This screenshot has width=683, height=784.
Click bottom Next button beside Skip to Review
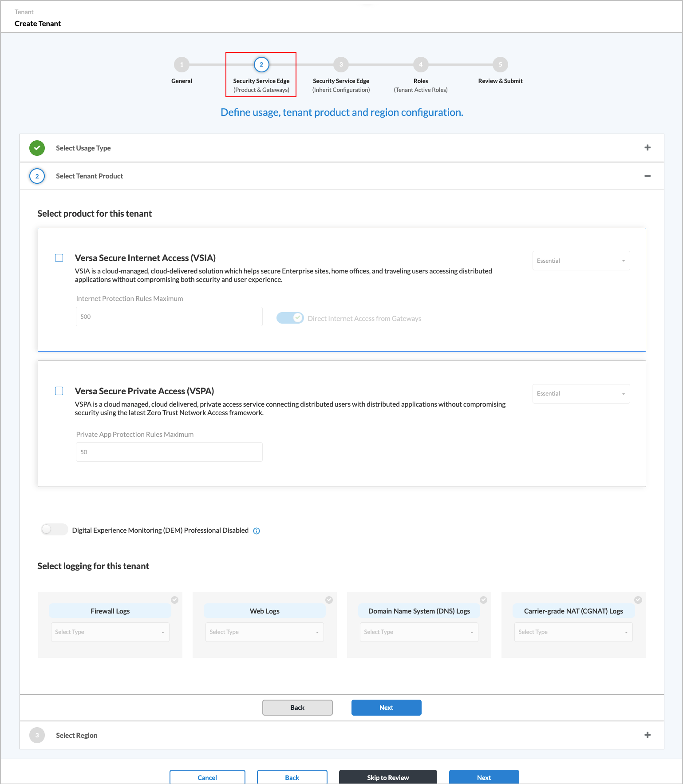point(484,777)
